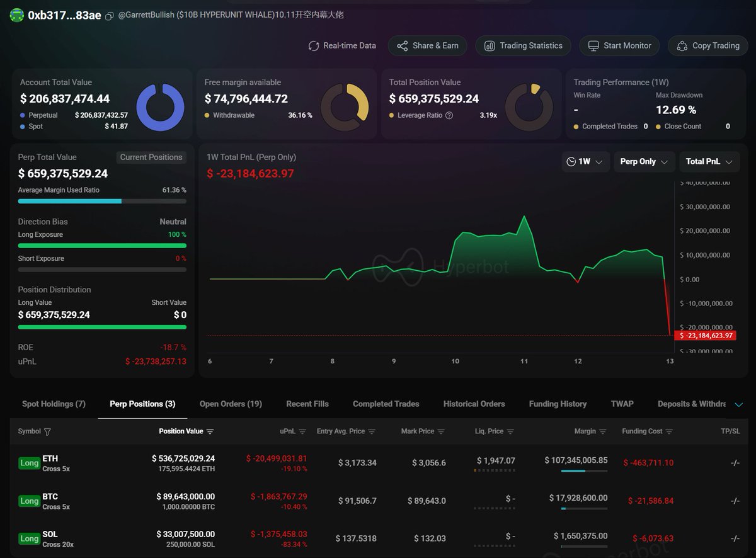
Task: Open the Perp Only dropdown
Action: [643, 162]
